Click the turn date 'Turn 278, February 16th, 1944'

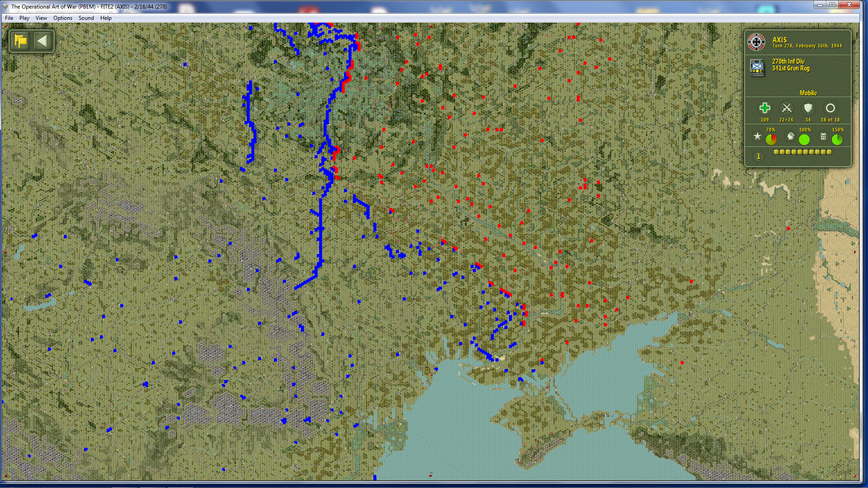point(807,46)
